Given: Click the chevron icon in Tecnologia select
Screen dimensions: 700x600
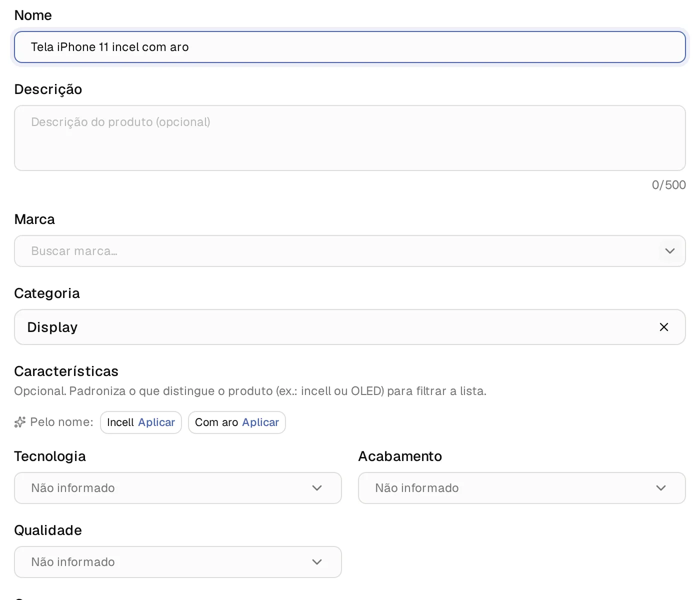Looking at the screenshot, I should (x=317, y=488).
